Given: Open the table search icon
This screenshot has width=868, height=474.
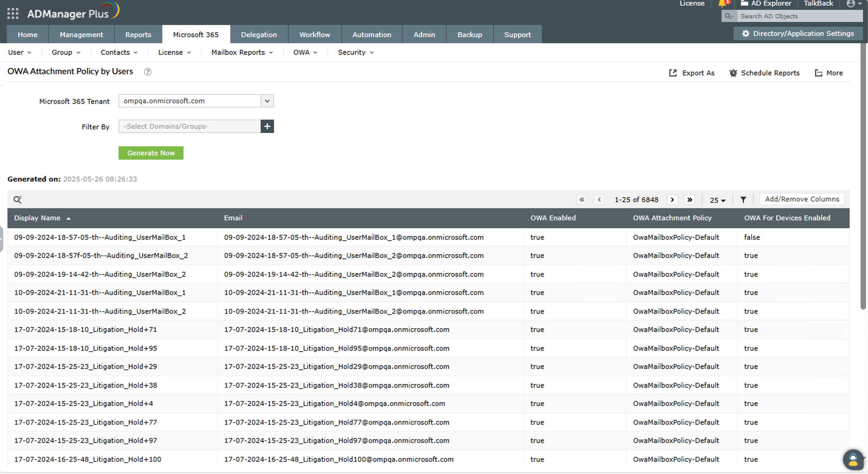Looking at the screenshot, I should tap(18, 200).
